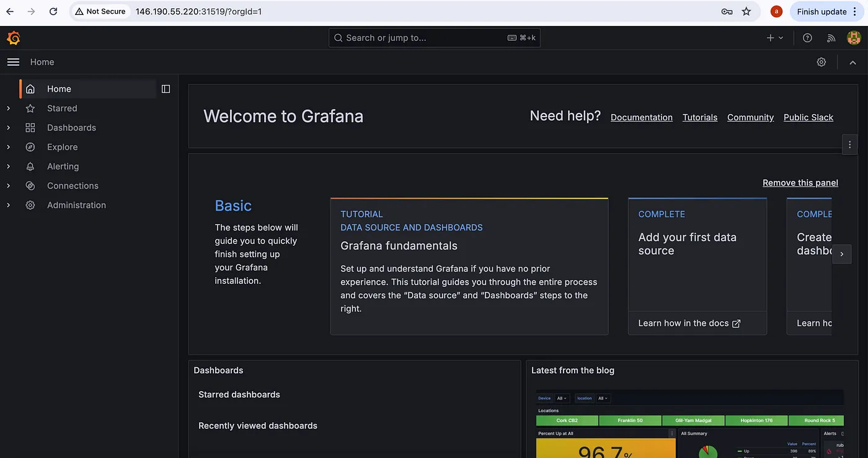Select Home in the sidebar
This screenshot has width=868, height=458.
coord(87,89)
